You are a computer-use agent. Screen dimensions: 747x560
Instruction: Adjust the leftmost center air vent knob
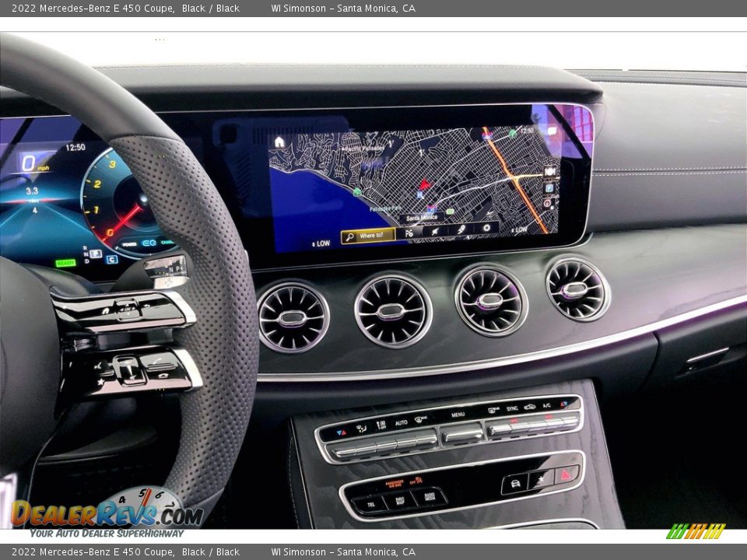pyautogui.click(x=292, y=318)
